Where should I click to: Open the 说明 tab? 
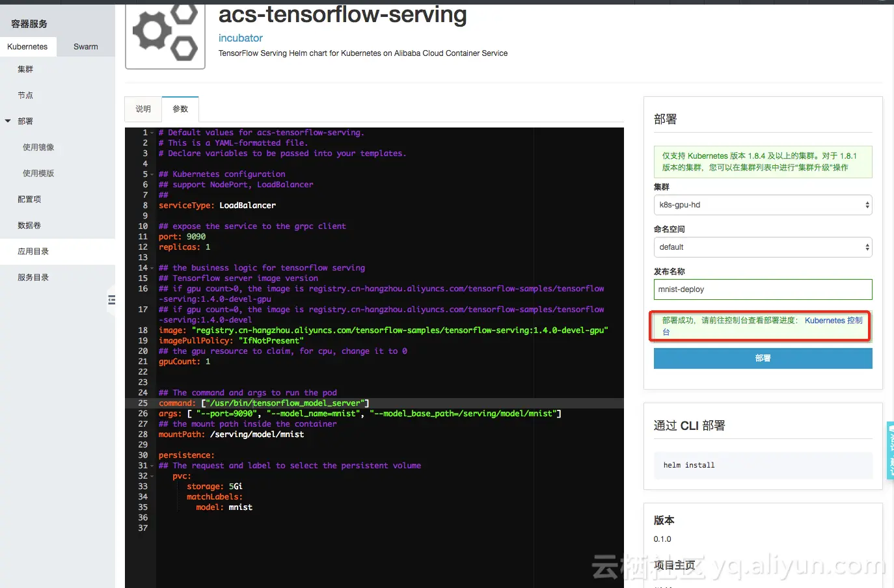point(143,109)
